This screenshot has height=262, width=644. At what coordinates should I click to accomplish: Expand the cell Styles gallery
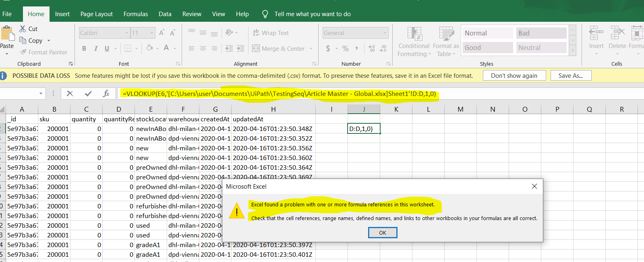[x=572, y=51]
